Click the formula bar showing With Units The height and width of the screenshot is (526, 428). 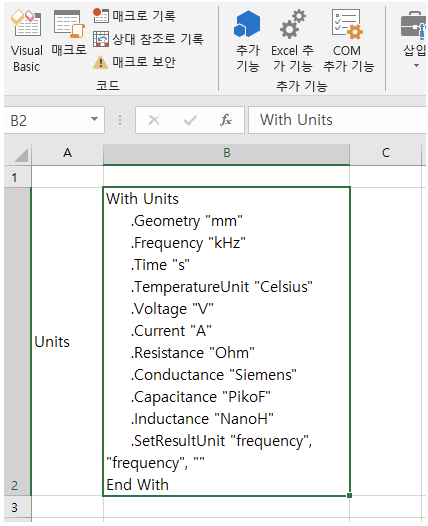[x=337, y=120]
